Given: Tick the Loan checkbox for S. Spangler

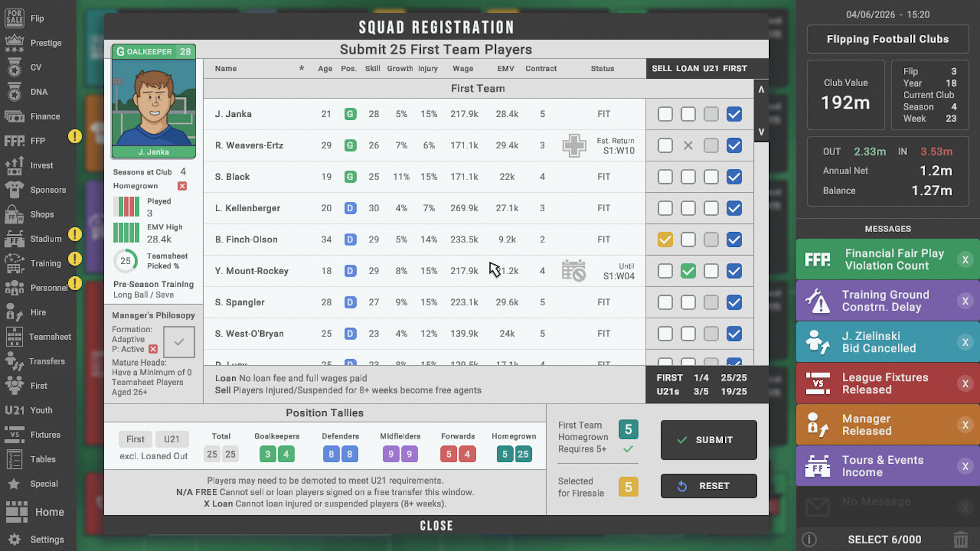Looking at the screenshot, I should pyautogui.click(x=688, y=303).
